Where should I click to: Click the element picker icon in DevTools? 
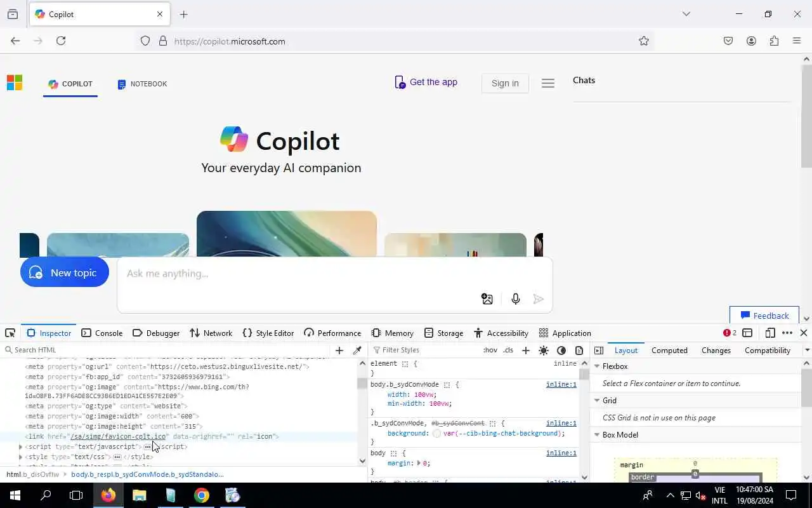point(10,333)
